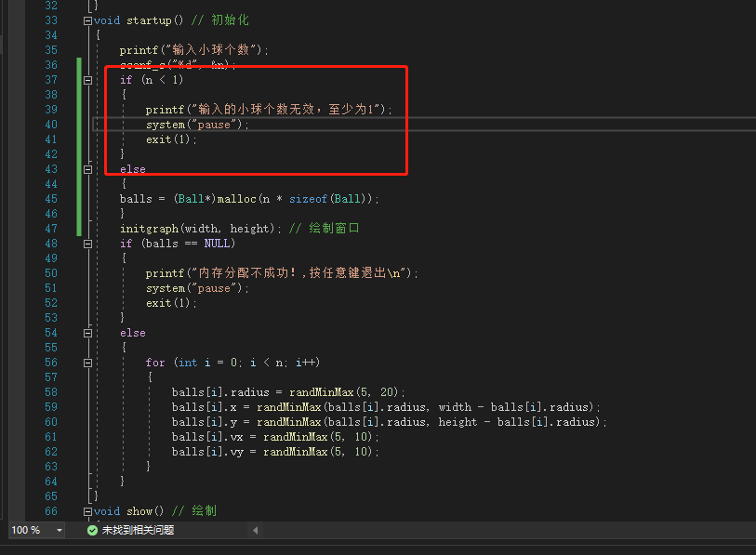Click NULL in the balls comparison
Screen dimensions: 756x555
(x=217, y=244)
